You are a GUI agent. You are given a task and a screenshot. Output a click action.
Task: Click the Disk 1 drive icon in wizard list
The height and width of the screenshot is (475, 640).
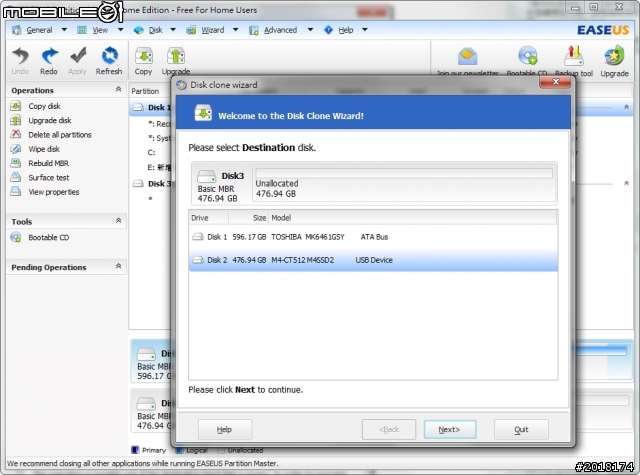[198, 237]
